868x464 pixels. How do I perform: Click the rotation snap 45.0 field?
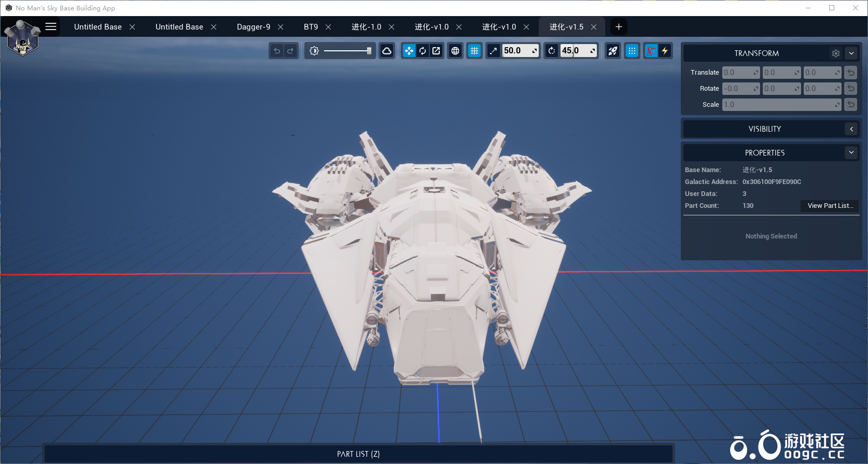pyautogui.click(x=574, y=51)
